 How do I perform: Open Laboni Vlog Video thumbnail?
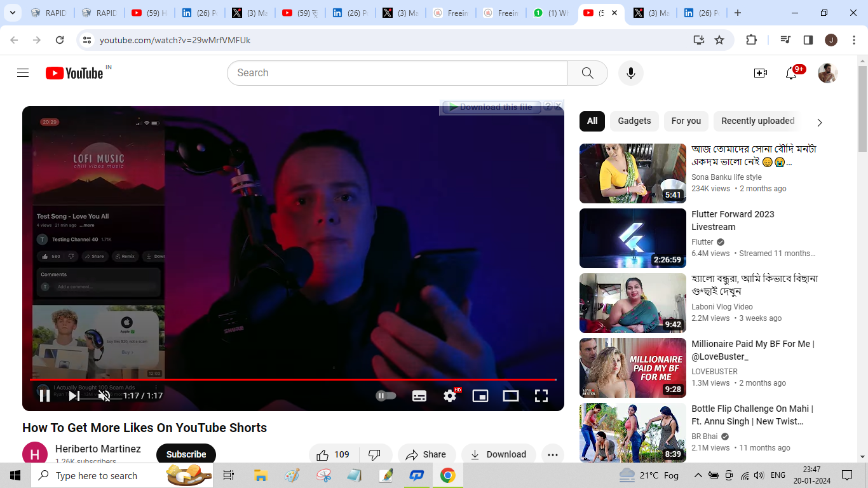tap(633, 303)
